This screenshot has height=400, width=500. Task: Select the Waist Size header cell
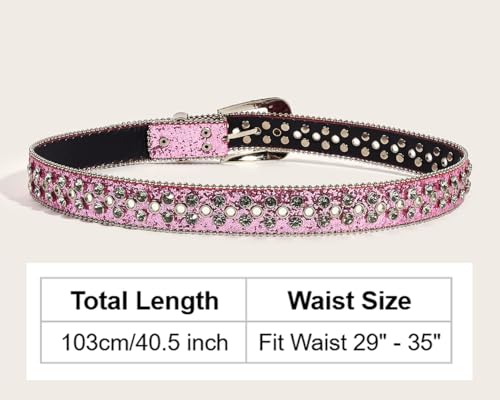(349, 300)
